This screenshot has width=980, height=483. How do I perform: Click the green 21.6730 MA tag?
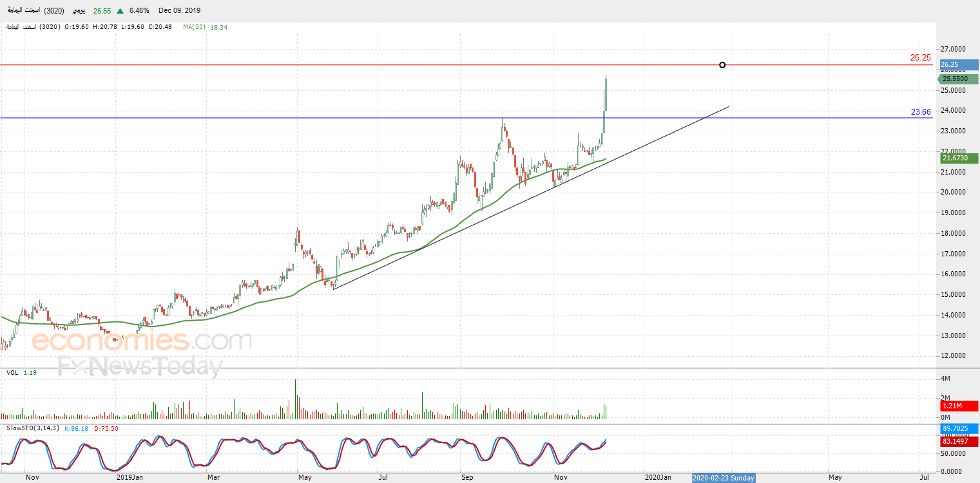coord(959,158)
